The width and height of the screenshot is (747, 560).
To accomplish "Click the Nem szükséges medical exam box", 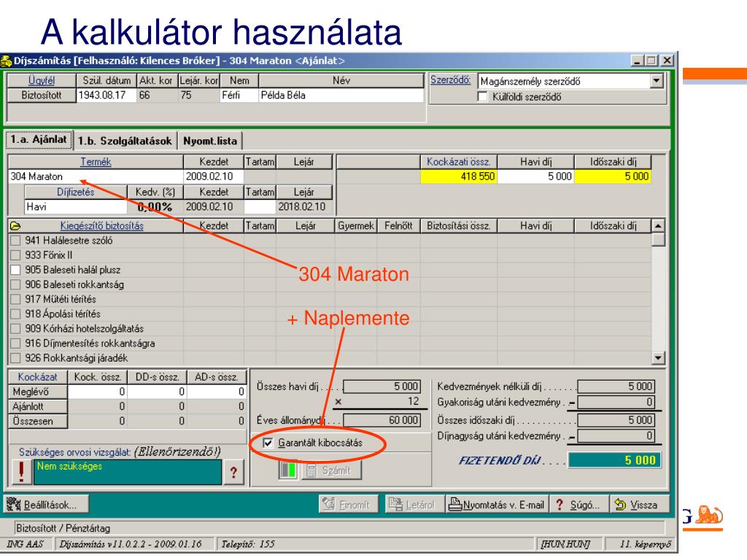I will (x=127, y=472).
